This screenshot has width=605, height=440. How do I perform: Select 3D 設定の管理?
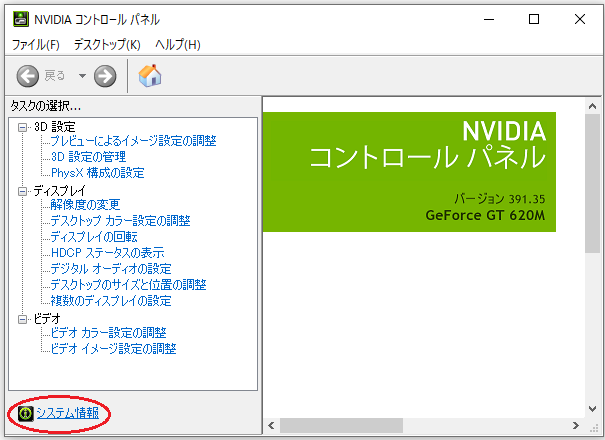[x=88, y=157]
